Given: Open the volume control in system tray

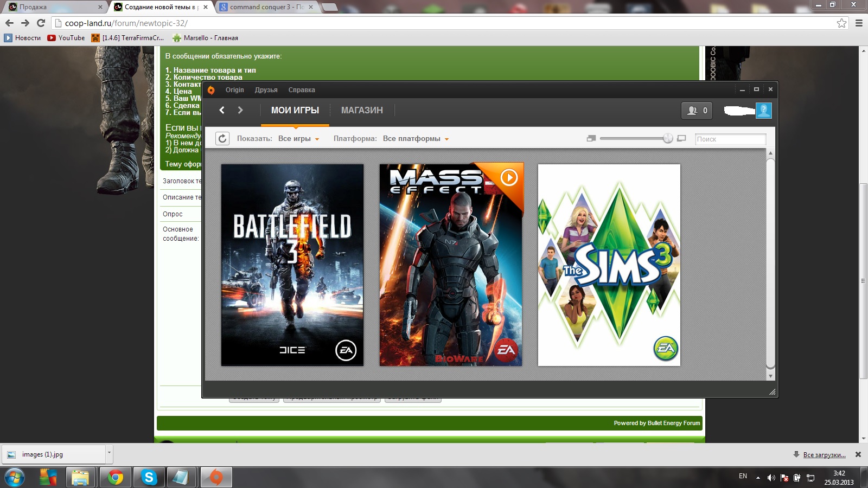Looking at the screenshot, I should (x=771, y=478).
